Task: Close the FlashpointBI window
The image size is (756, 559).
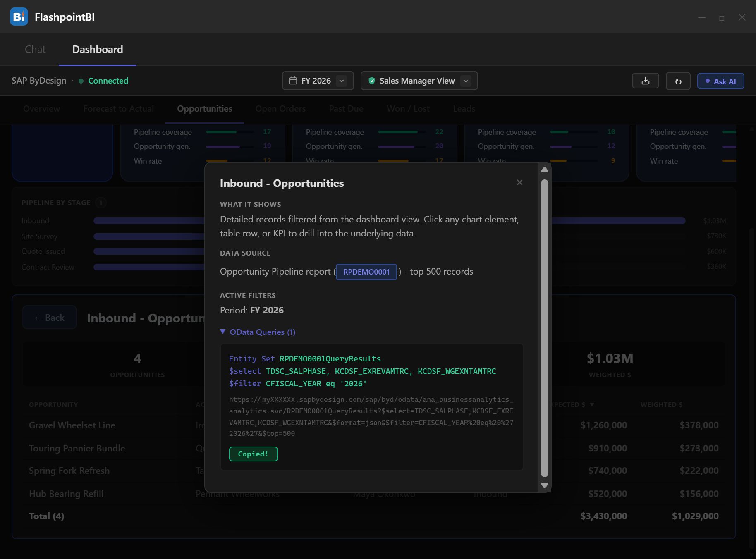Action: (742, 17)
